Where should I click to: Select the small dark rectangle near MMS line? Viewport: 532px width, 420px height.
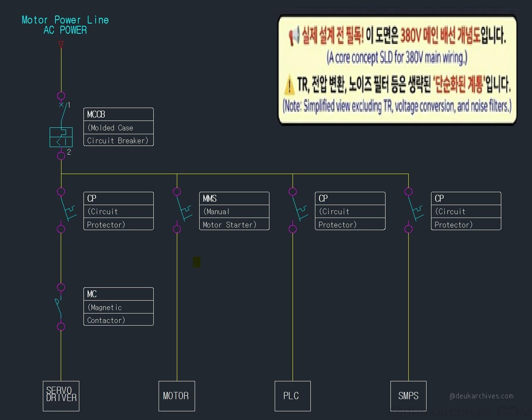point(197,262)
